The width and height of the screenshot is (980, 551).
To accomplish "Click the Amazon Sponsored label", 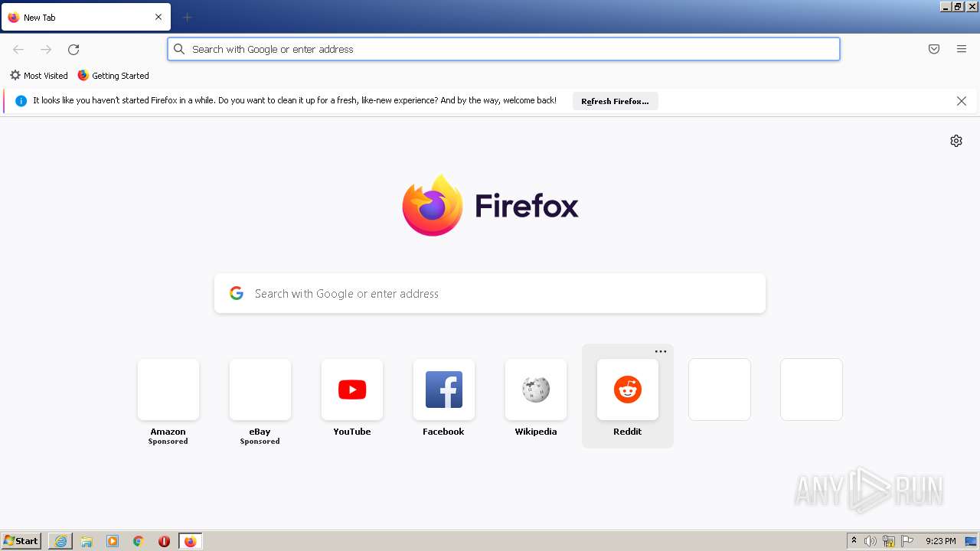I will tap(168, 442).
